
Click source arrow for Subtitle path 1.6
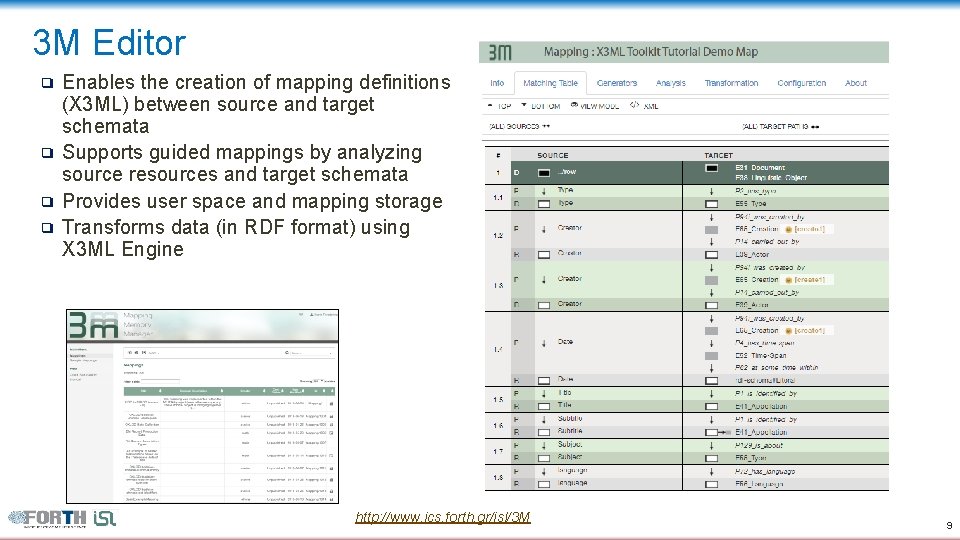tap(544, 419)
